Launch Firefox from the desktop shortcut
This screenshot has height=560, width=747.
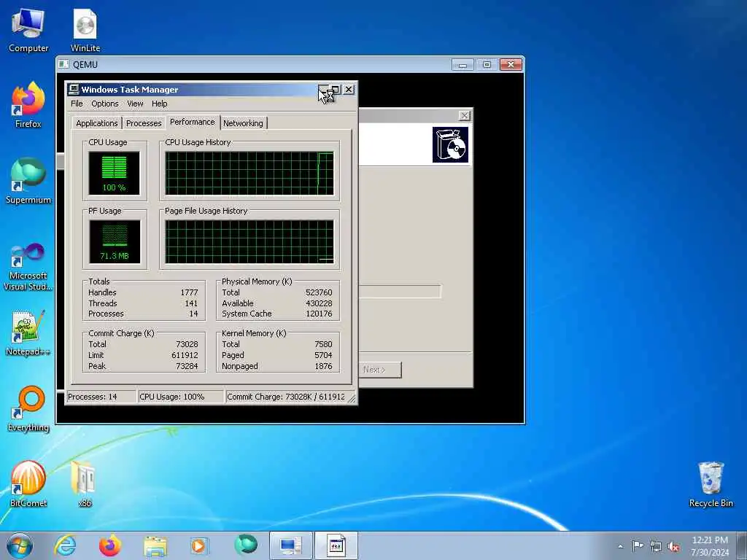pyautogui.click(x=28, y=105)
